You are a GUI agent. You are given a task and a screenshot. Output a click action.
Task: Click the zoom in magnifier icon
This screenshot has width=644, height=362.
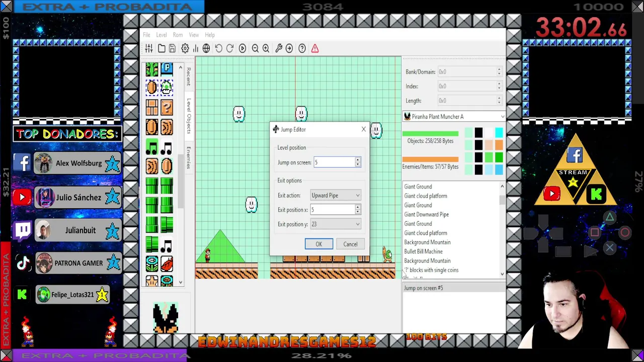pos(266,48)
